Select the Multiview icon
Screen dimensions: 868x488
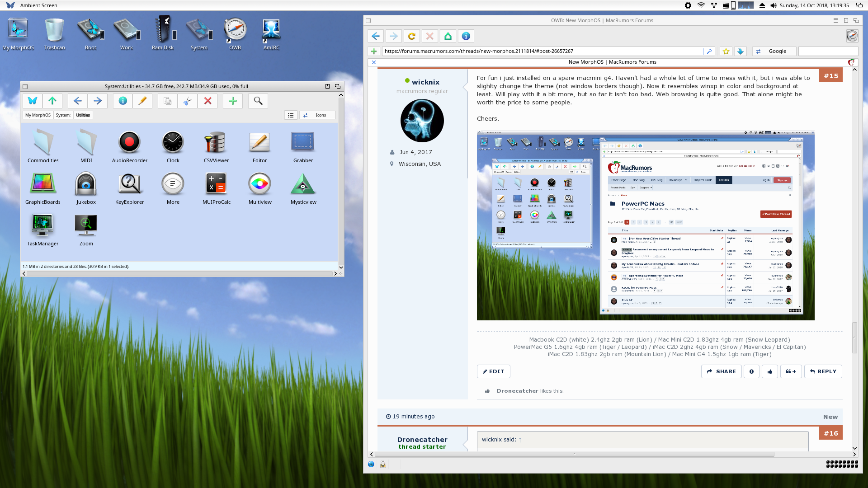pos(260,188)
